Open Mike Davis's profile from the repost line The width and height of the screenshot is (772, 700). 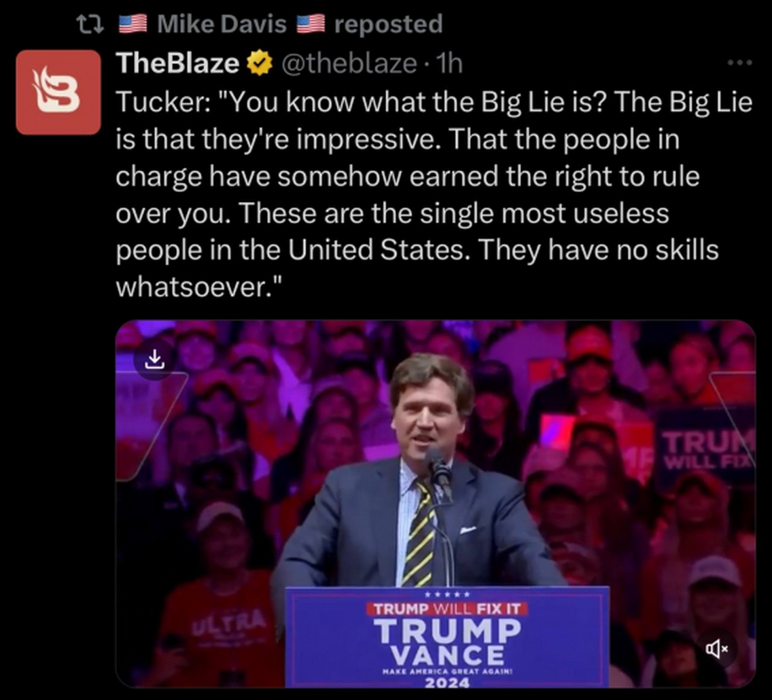pos(222,24)
